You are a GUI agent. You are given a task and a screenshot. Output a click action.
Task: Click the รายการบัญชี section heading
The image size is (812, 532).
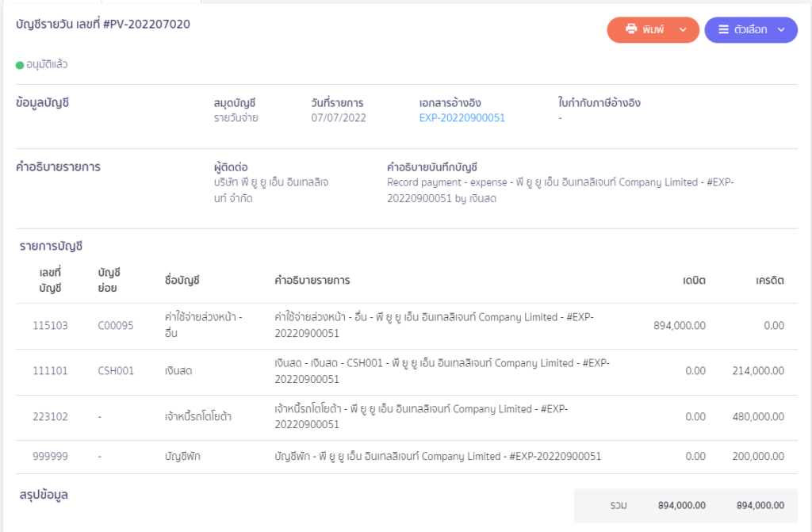51,246
